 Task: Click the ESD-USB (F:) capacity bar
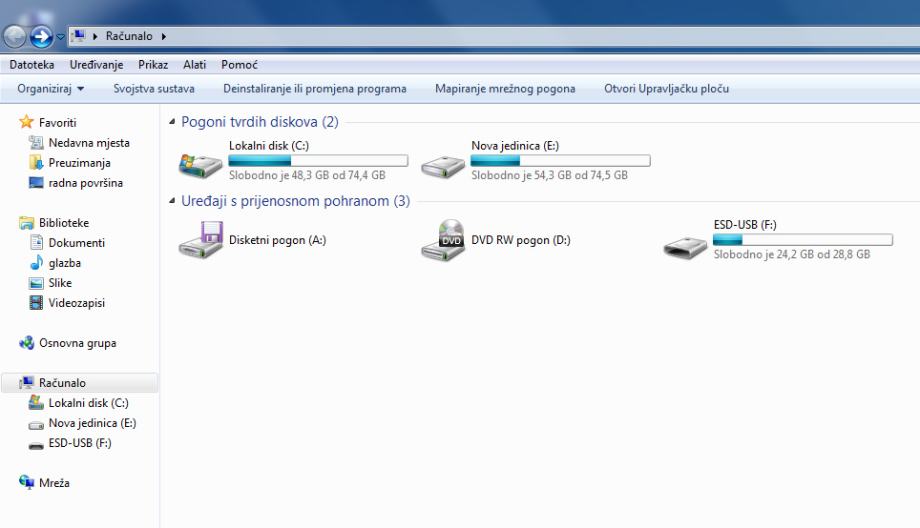[803, 239]
